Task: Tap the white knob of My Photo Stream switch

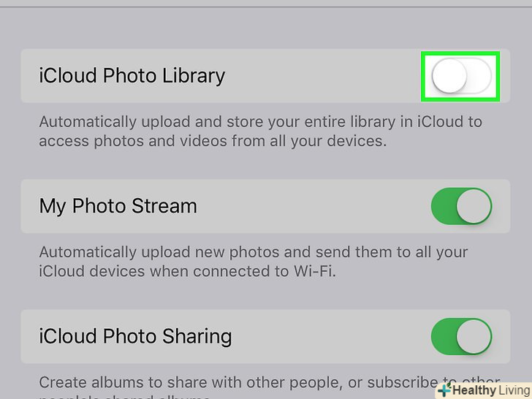Action: 474,206
